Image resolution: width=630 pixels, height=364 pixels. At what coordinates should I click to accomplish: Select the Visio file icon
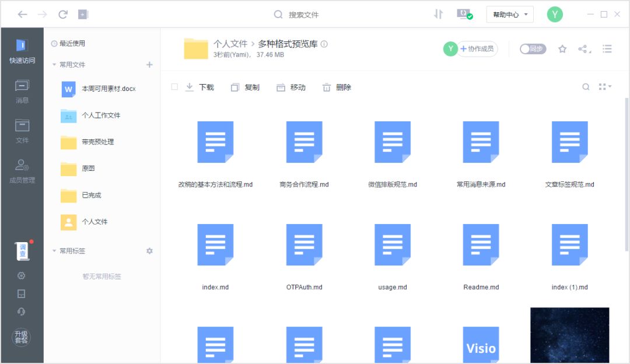click(481, 345)
